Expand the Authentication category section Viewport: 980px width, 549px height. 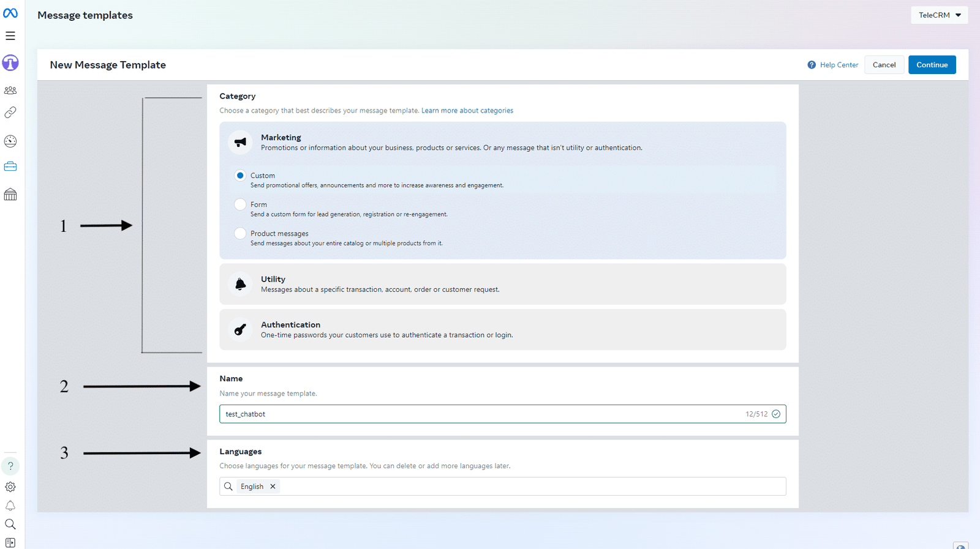tap(502, 330)
